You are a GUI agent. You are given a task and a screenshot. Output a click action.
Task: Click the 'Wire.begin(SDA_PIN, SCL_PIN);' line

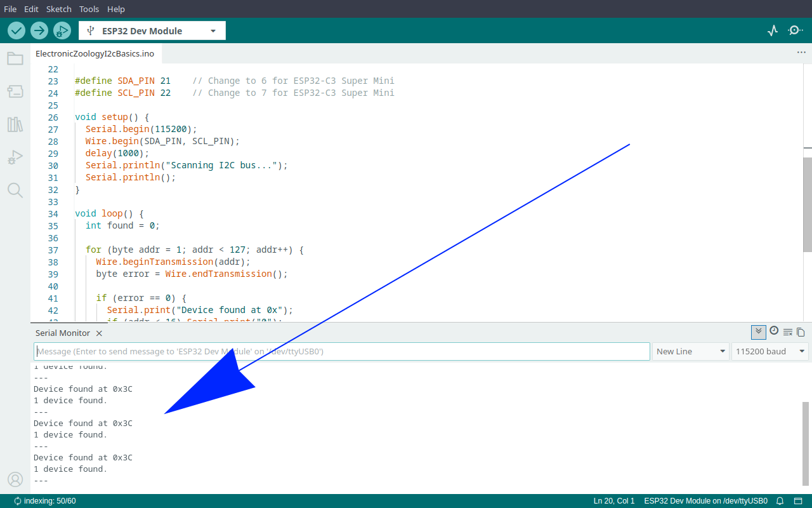tap(163, 141)
